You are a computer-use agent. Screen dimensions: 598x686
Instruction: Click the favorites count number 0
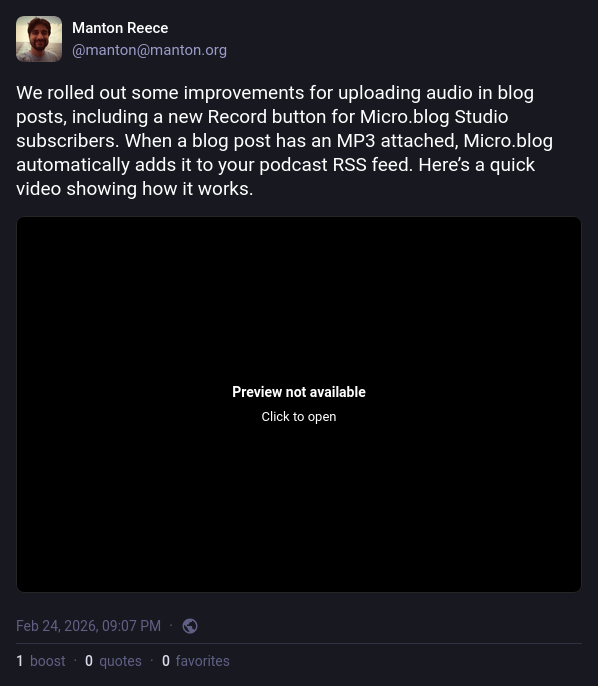[x=166, y=661]
